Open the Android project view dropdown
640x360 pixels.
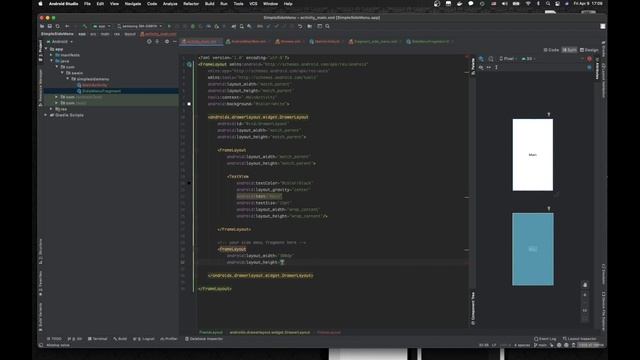tap(60, 42)
